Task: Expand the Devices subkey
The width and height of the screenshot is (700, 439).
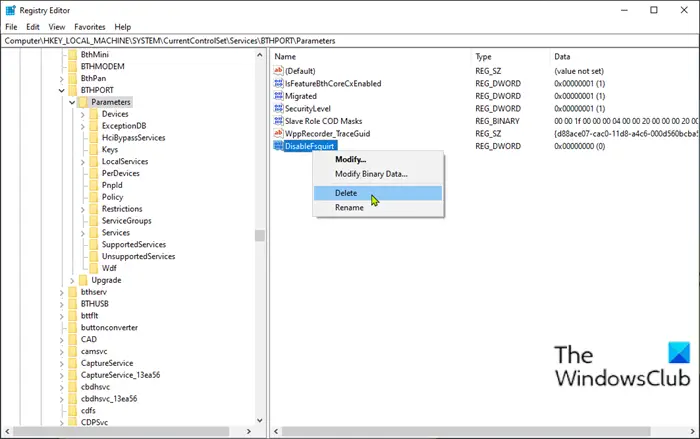Action: pos(83,114)
